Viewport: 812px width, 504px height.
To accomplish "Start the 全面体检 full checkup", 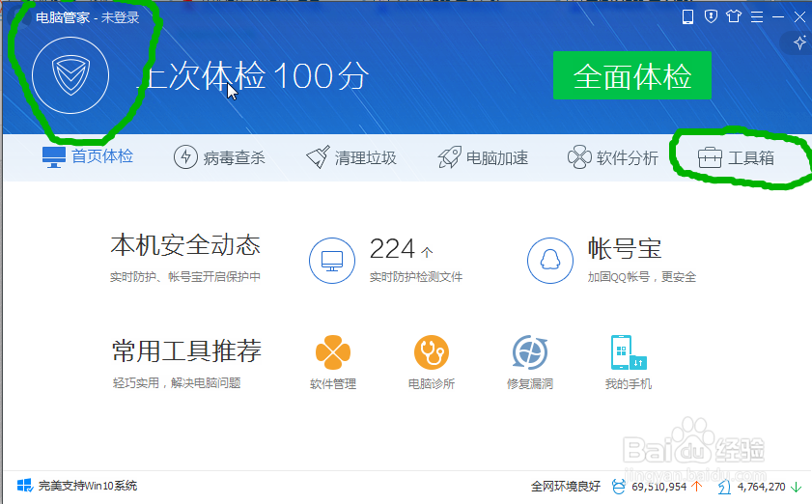I will point(631,75).
